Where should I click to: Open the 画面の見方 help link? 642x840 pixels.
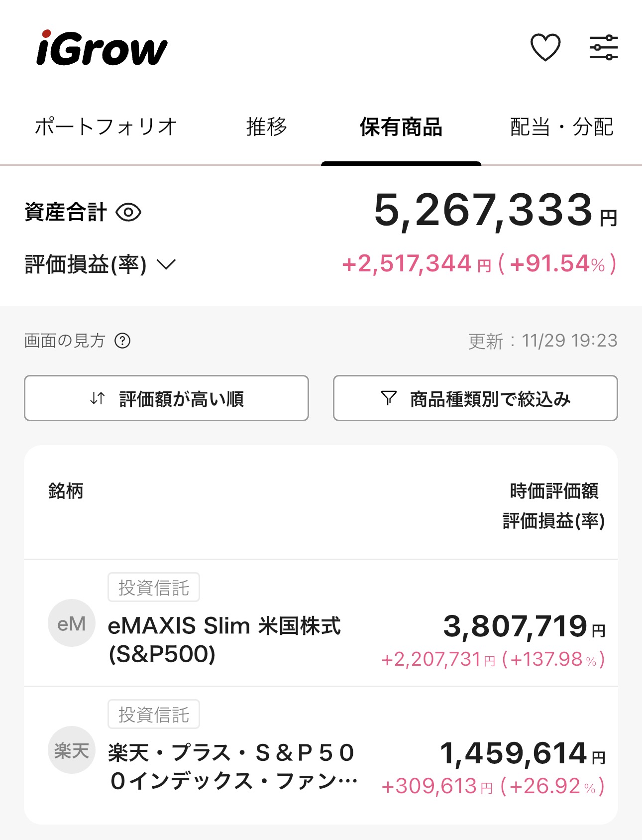[x=65, y=341]
